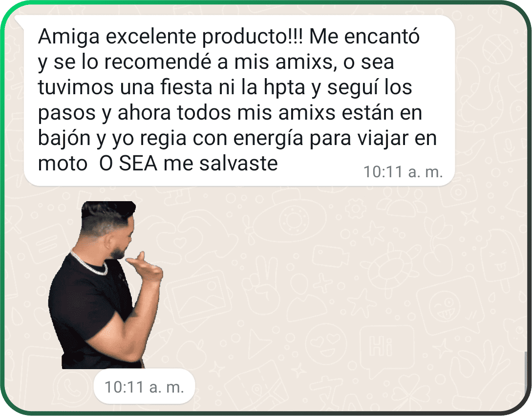Click the 10:11 a. m. time inside the message bubble
This screenshot has height=416, width=532.
[403, 172]
